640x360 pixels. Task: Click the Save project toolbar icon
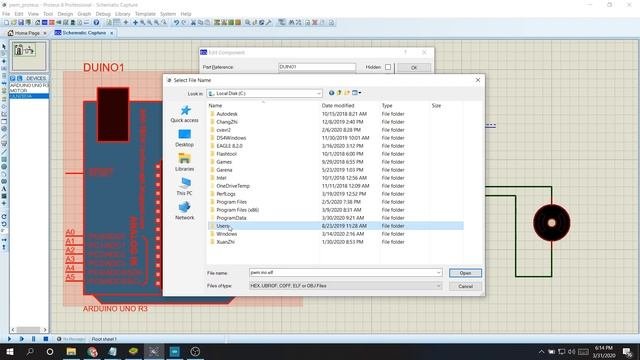21,23
